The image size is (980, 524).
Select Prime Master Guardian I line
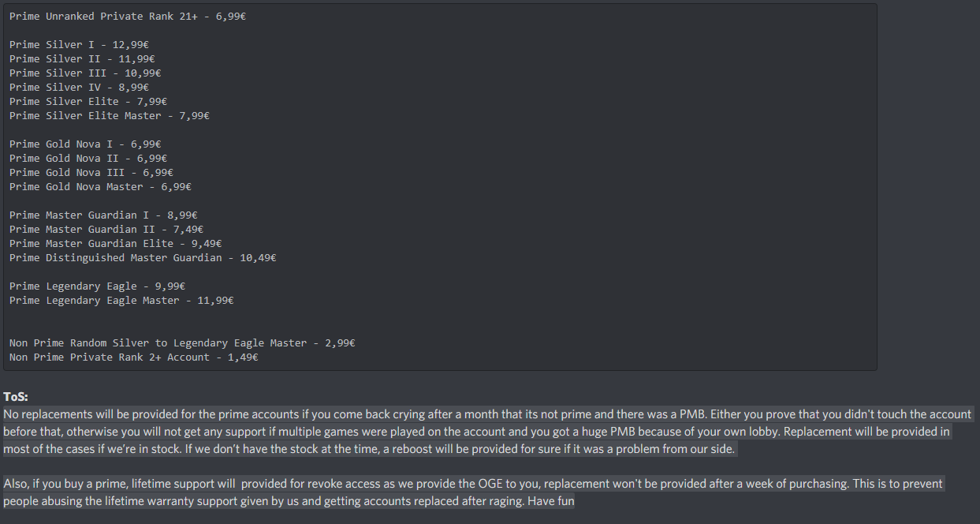coord(103,215)
